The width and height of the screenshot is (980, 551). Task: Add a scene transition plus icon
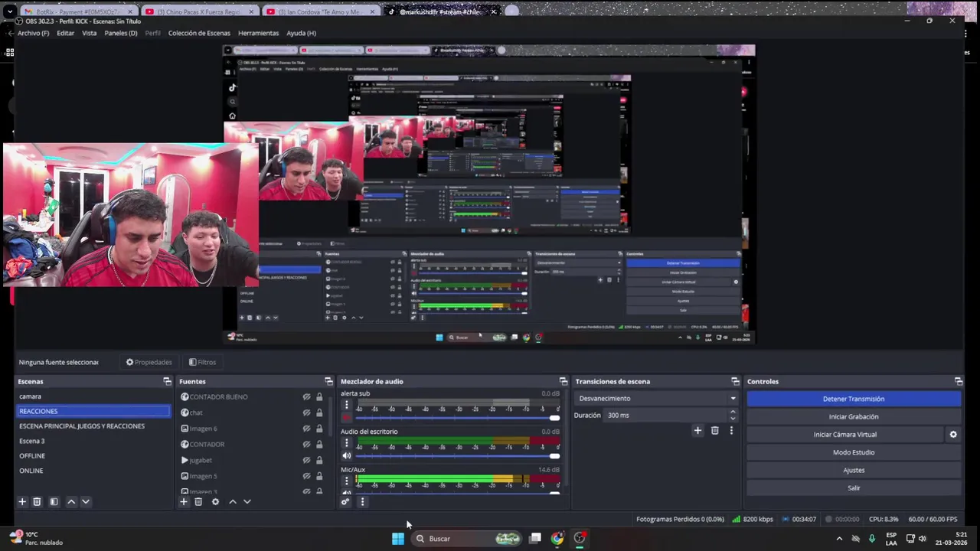[697, 431]
